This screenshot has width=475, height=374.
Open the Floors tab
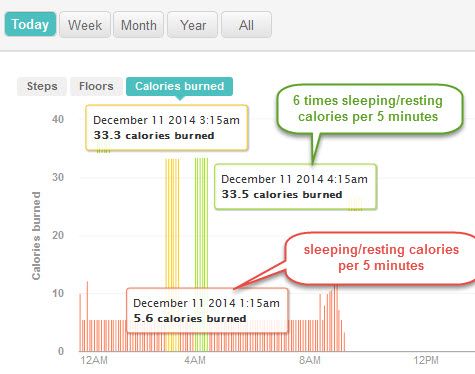(96, 86)
